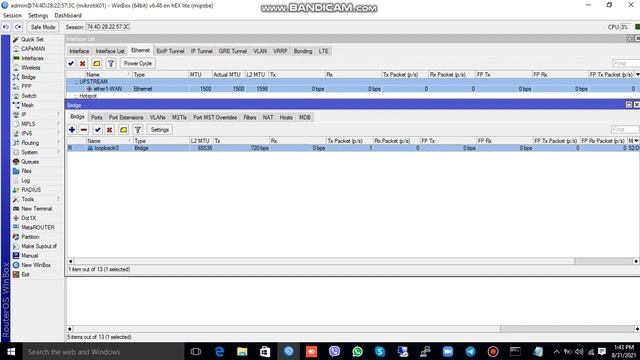Open Quick Set in sidebar

(32, 40)
